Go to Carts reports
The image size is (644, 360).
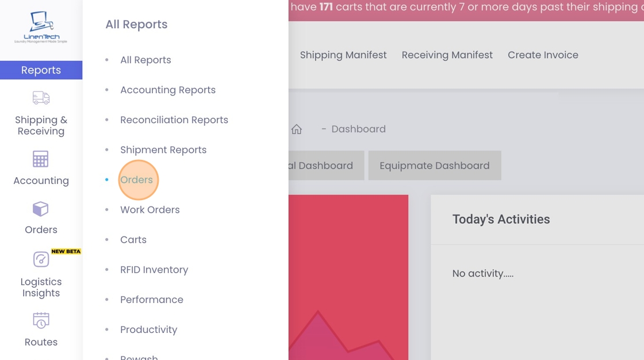(133, 240)
